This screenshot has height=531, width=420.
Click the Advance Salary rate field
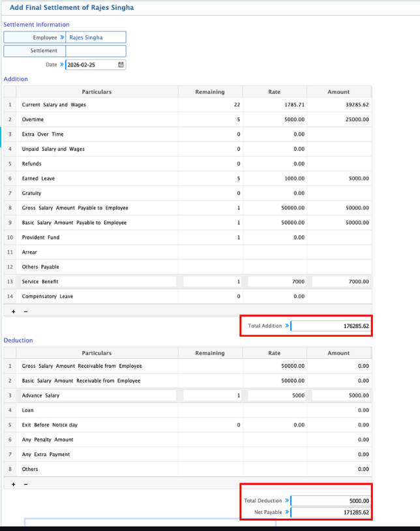[277, 395]
